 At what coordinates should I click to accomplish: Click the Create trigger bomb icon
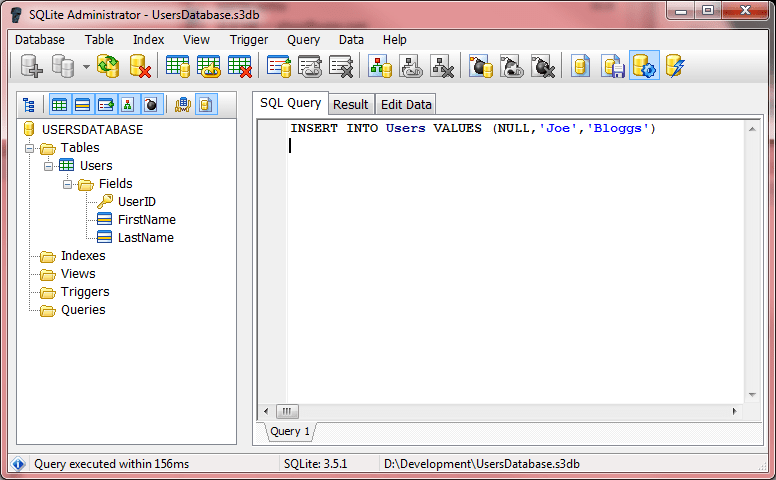tap(481, 66)
